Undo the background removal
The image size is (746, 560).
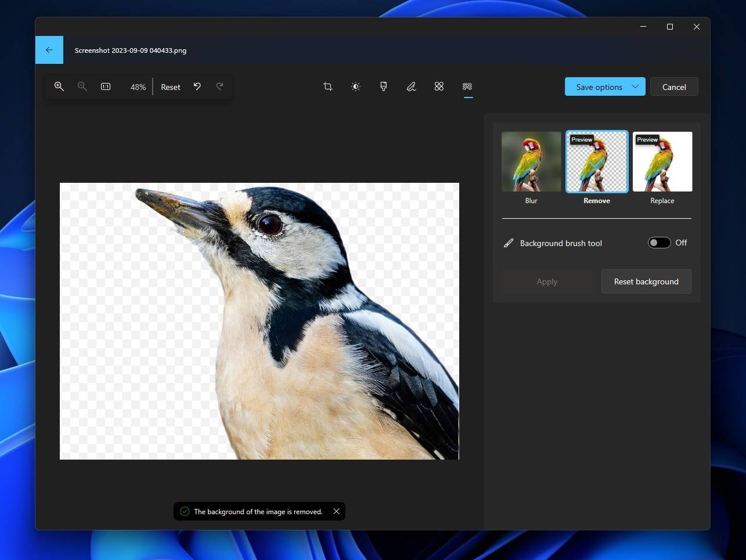(197, 86)
